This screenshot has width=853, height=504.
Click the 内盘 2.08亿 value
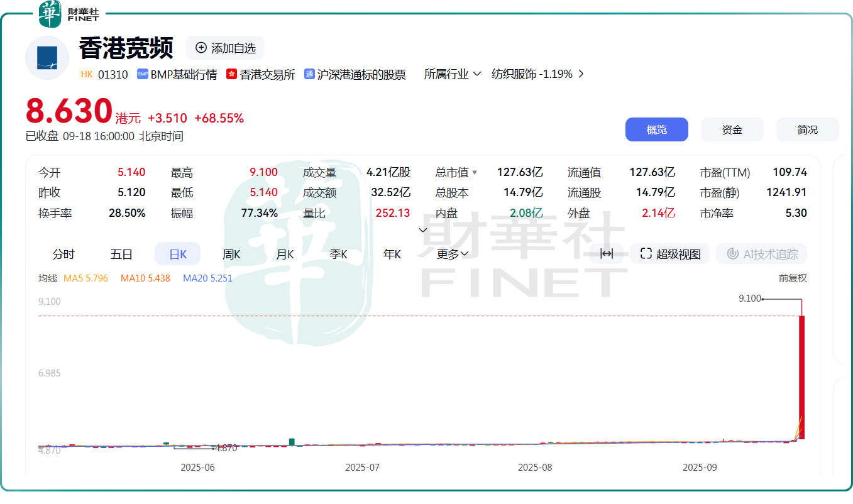click(x=526, y=213)
